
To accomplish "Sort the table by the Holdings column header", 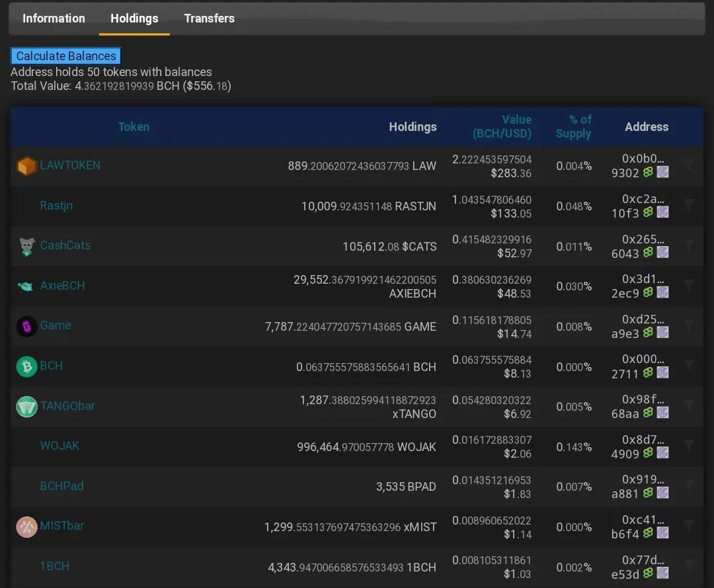I will point(413,126).
